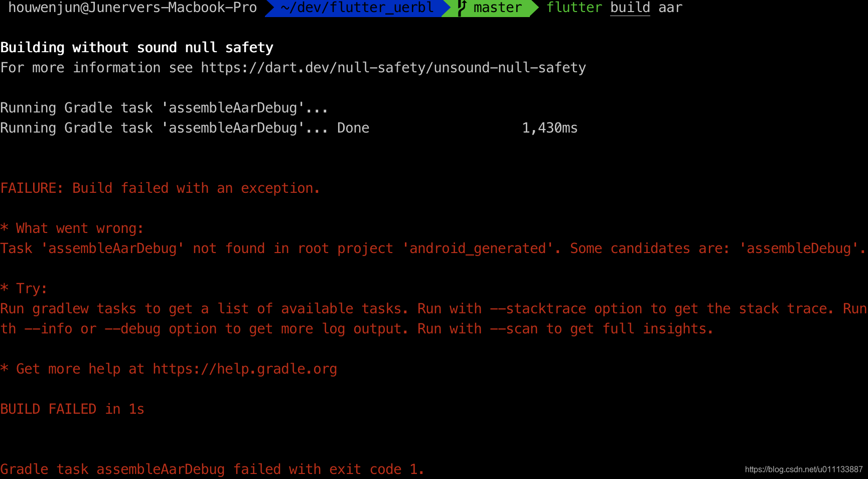Image resolution: width=868 pixels, height=479 pixels.
Task: Click the underlined 'build' command word
Action: click(630, 8)
